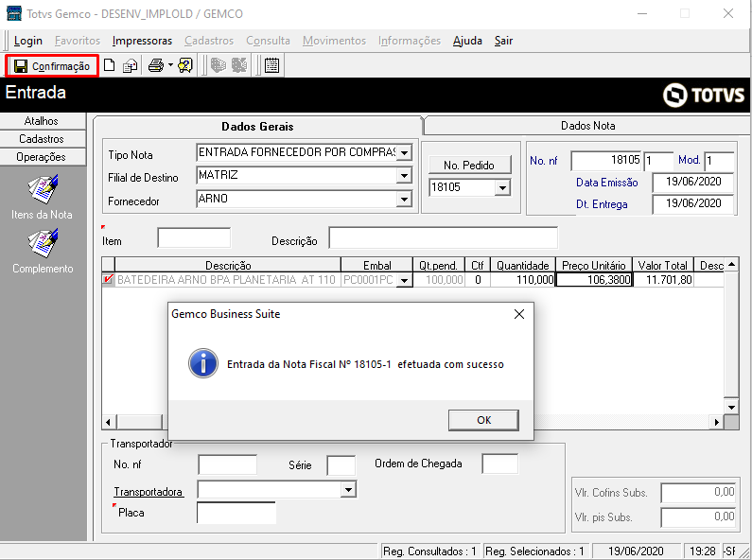
Task: Click the Confirmação save button
Action: click(x=52, y=65)
